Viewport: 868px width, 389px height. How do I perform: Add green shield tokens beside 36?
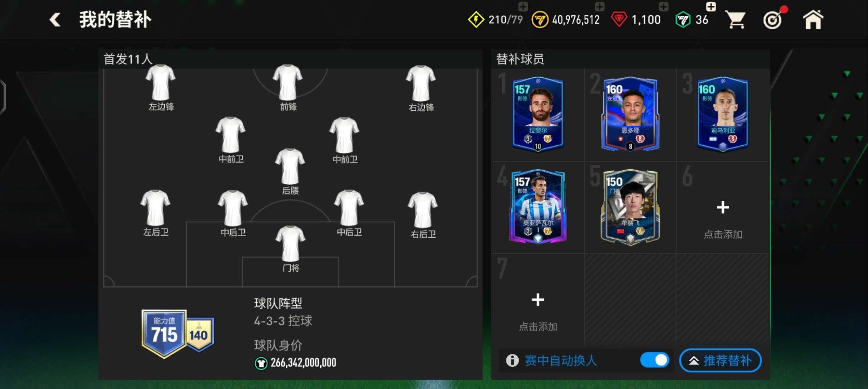[711, 6]
